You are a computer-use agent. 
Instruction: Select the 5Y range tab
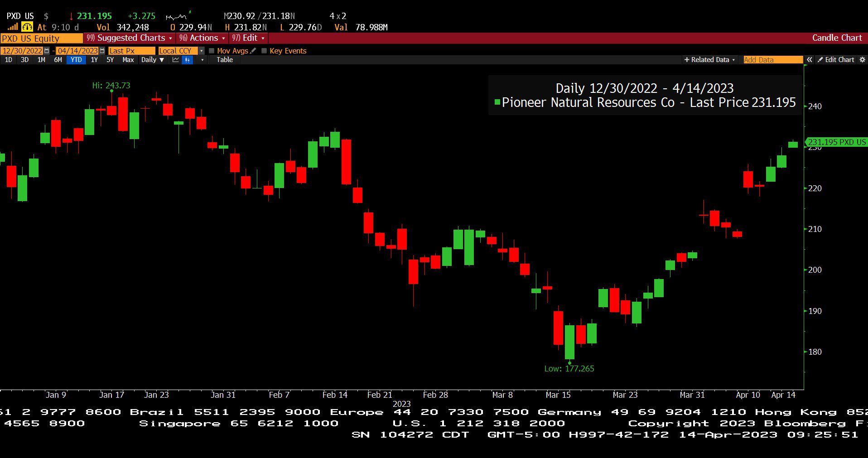click(x=110, y=60)
